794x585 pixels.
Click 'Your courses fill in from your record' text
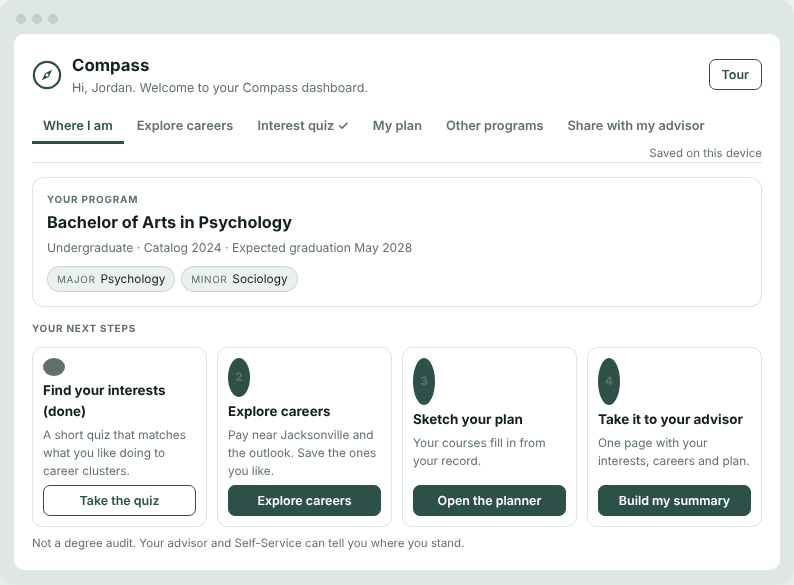coord(479,452)
